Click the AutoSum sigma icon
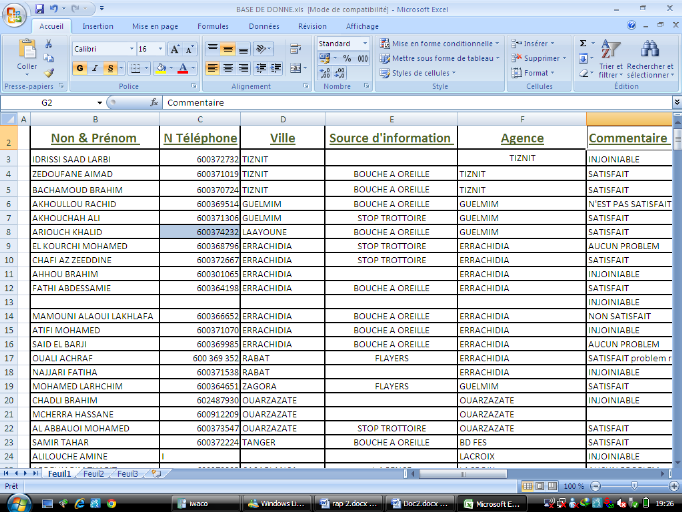Screen dimensions: 682x512 [584, 44]
